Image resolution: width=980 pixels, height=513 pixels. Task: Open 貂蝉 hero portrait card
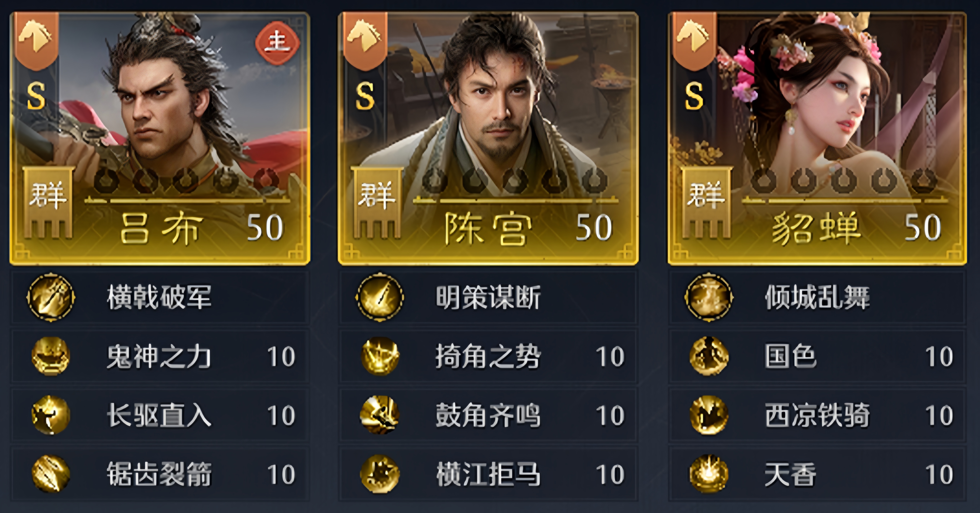tap(817, 138)
